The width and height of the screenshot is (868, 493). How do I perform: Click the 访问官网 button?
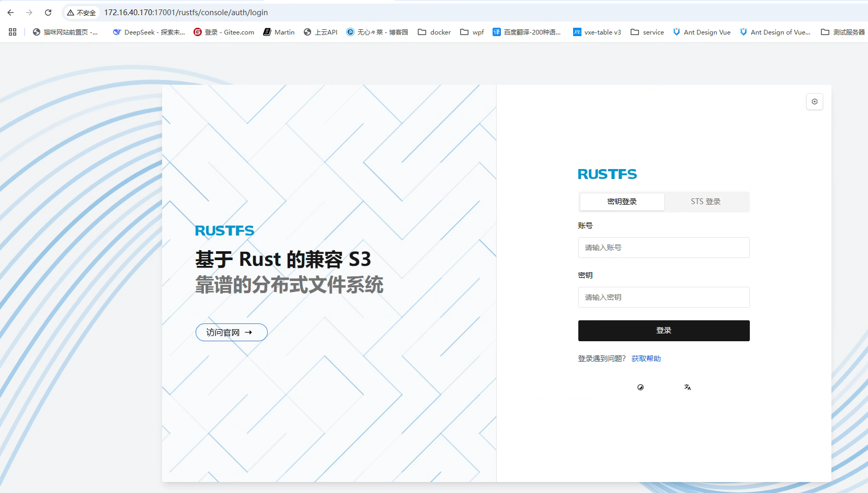point(232,332)
